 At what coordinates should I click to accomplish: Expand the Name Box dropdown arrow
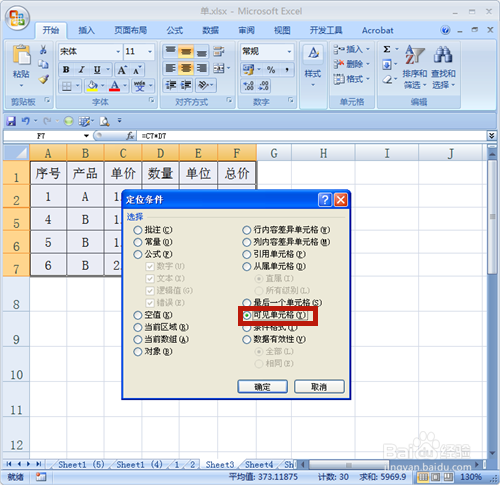click(86, 136)
